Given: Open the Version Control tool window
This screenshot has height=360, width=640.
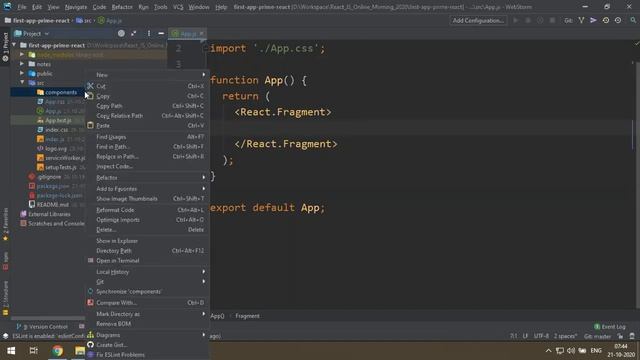Looking at the screenshot, I should pos(42,327).
